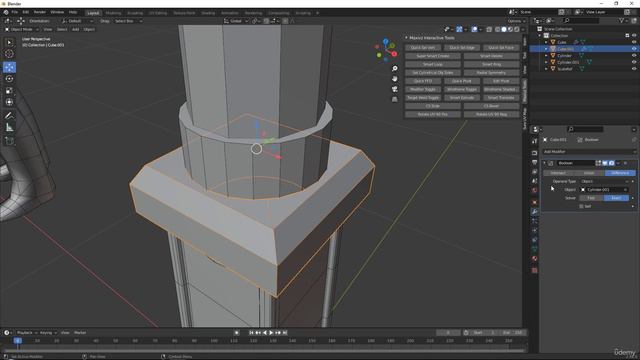640x360 pixels.
Task: Activate the Rotate tool
Action: point(9,79)
